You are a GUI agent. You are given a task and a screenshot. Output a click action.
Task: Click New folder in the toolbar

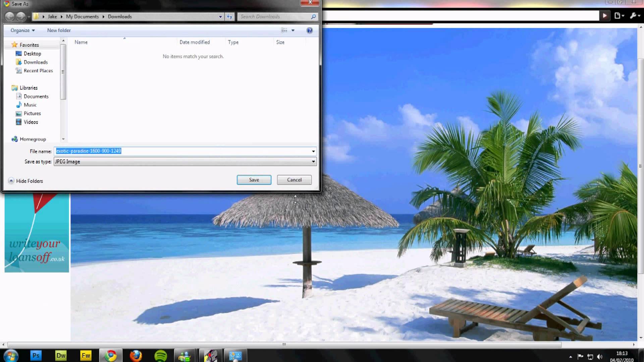click(x=59, y=31)
